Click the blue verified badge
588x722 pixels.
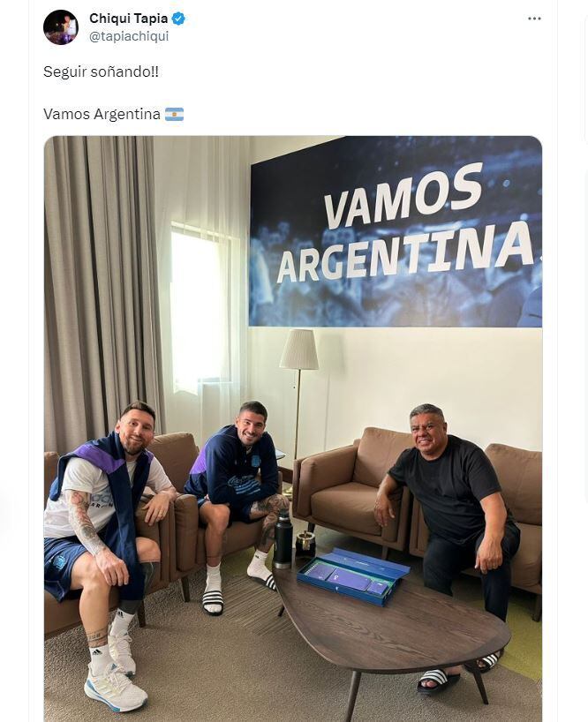(x=178, y=19)
